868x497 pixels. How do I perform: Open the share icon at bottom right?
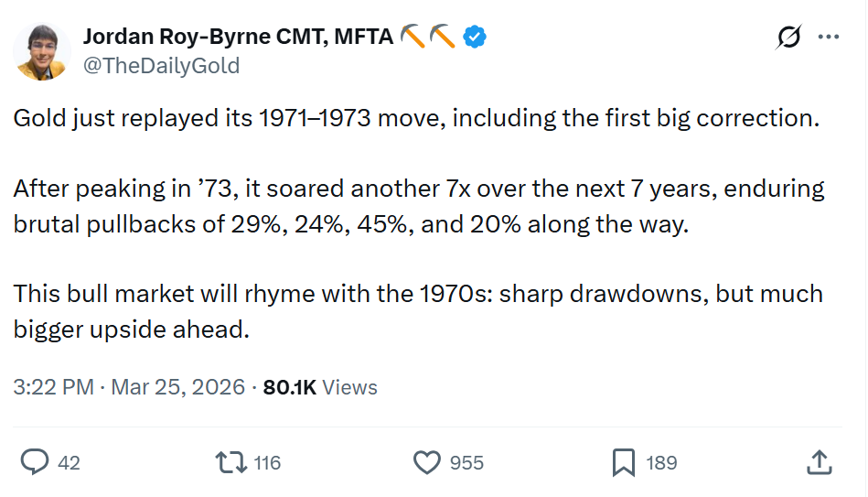819,462
